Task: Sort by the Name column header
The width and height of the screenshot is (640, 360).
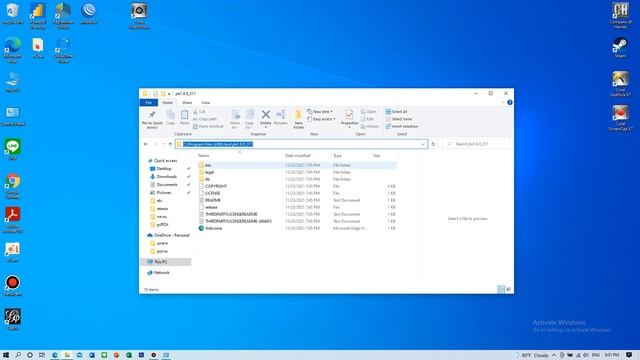Action: pos(203,156)
